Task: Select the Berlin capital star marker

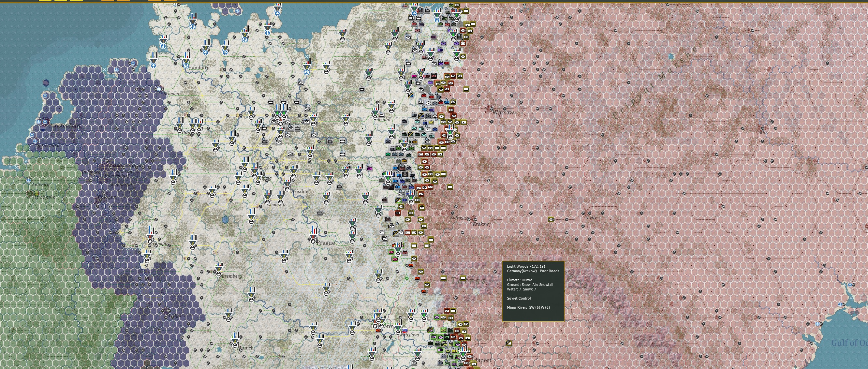Action: tap(281, 124)
